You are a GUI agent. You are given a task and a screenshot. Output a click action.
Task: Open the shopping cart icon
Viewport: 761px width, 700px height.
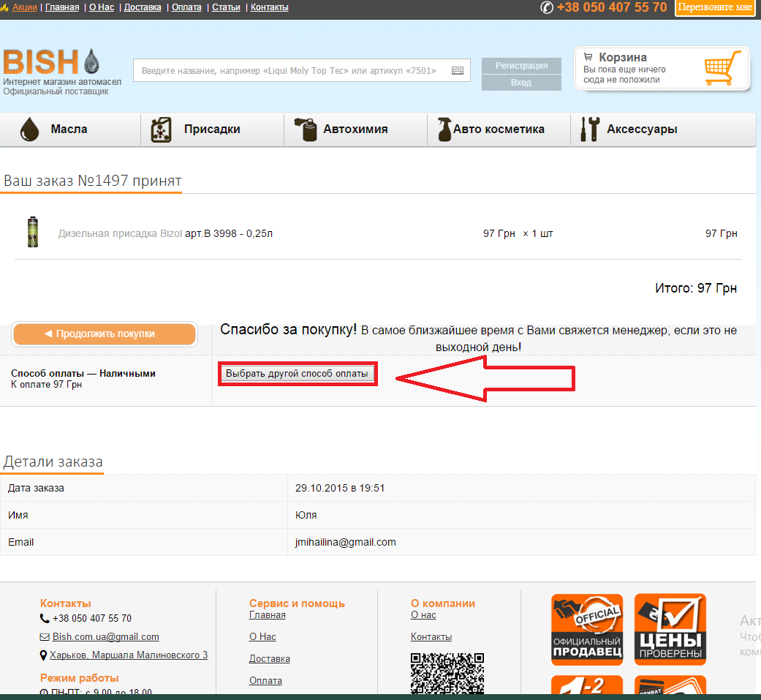pyautogui.click(x=717, y=69)
